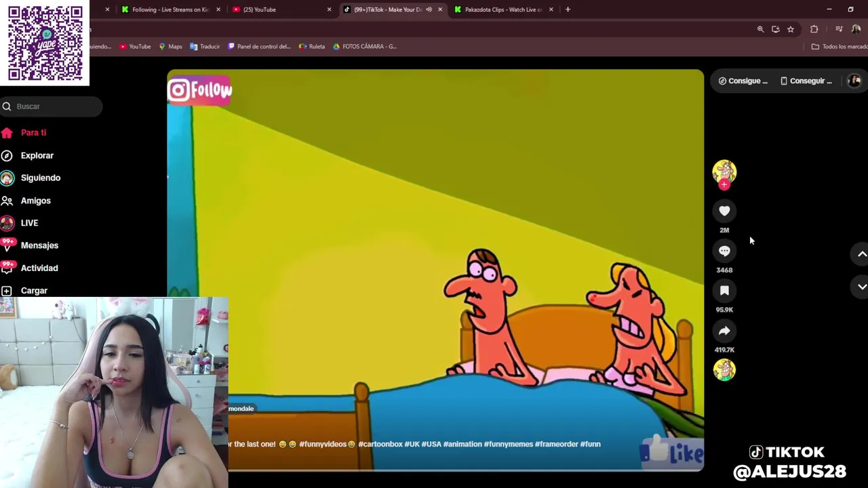This screenshot has height=488, width=868.
Task: Click the install app icon in address bar
Action: click(x=775, y=29)
